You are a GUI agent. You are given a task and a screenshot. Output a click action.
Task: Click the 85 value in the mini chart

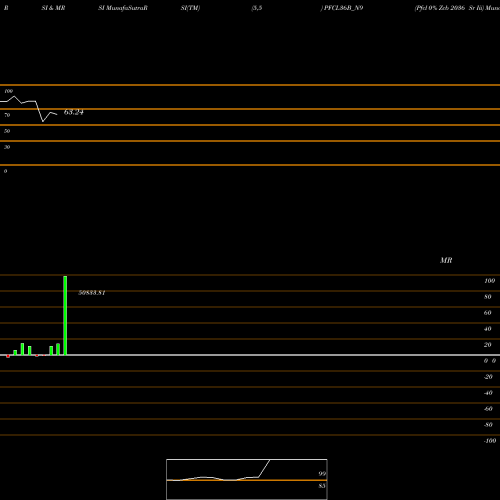[322, 486]
